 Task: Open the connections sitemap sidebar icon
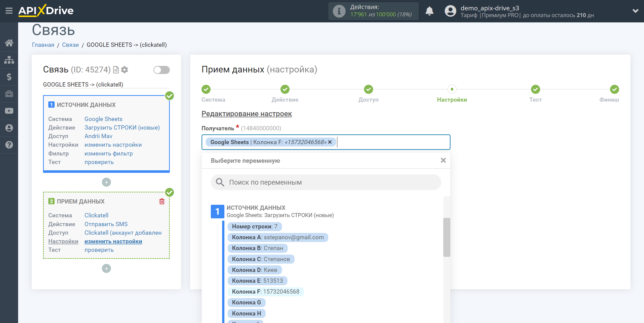click(x=9, y=60)
